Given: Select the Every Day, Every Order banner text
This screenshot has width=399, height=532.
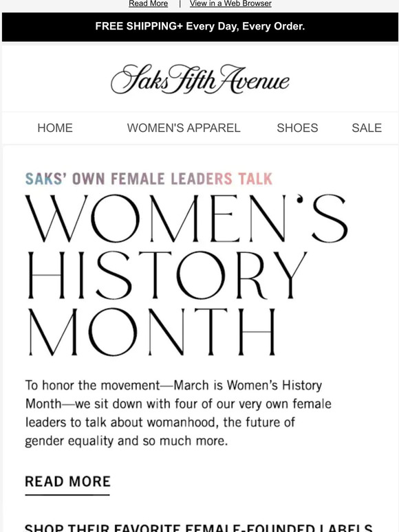Looking at the screenshot, I should [x=245, y=26].
